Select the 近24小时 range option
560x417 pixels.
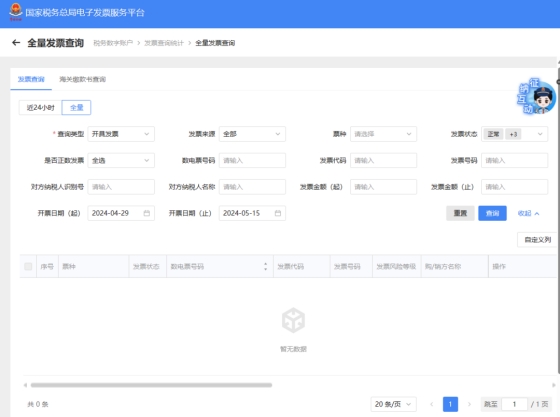point(40,107)
